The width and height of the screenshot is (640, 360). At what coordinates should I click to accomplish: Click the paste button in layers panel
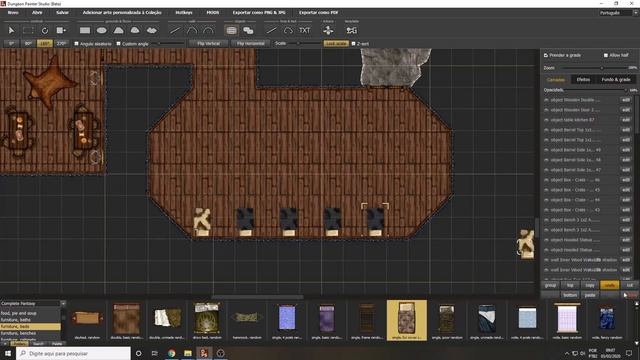pyautogui.click(x=590, y=295)
